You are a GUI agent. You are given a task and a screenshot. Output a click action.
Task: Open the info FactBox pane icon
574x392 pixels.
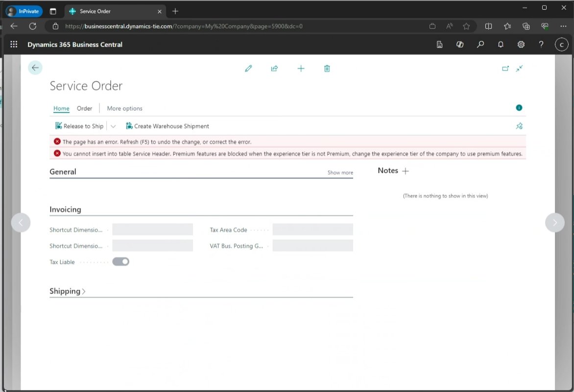(x=519, y=108)
